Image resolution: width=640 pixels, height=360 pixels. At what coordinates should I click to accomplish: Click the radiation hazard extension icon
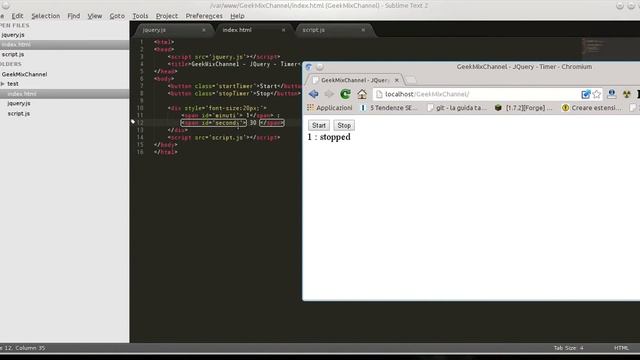click(627, 95)
